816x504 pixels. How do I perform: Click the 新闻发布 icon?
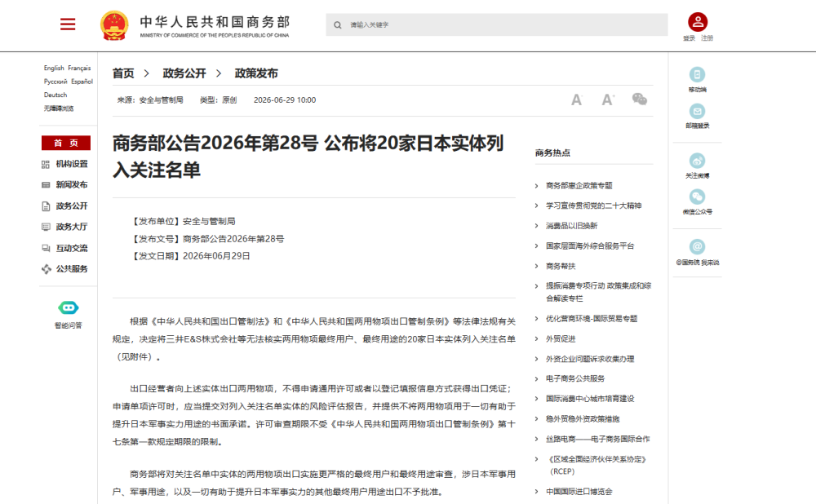point(46,185)
